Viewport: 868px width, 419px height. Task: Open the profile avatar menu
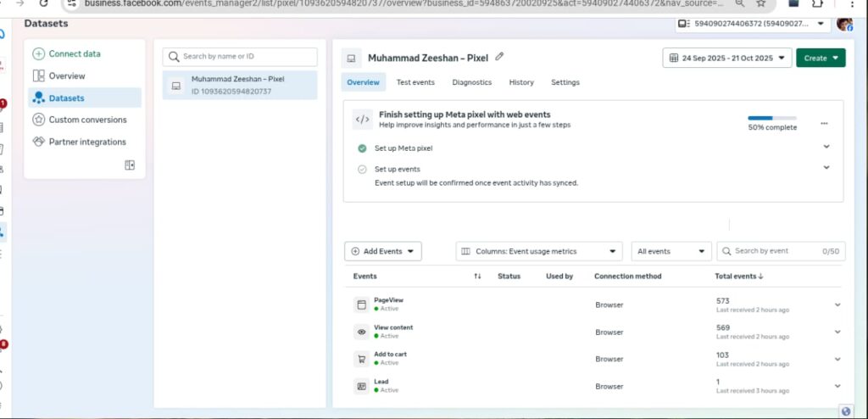coord(844,24)
